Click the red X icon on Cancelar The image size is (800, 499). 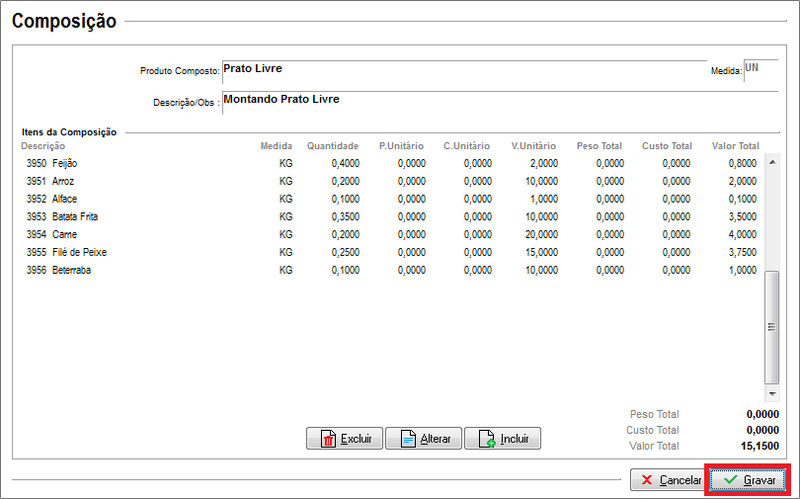pyautogui.click(x=647, y=480)
